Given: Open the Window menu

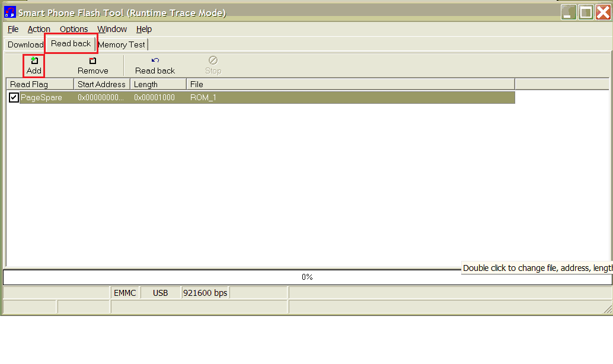Looking at the screenshot, I should [112, 29].
